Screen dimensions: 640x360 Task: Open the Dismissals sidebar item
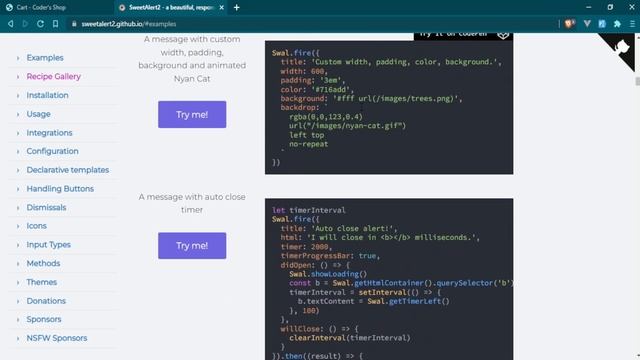click(46, 208)
